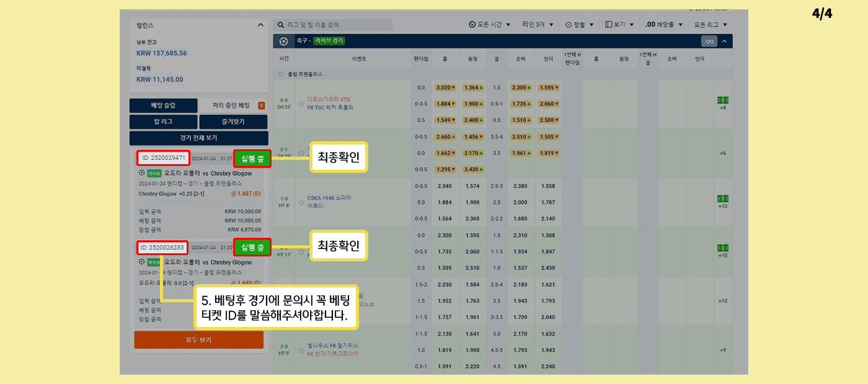This screenshot has width=868, height=384.
Task: Open the 모든 시간 time filter dropdown
Action: coord(490,25)
